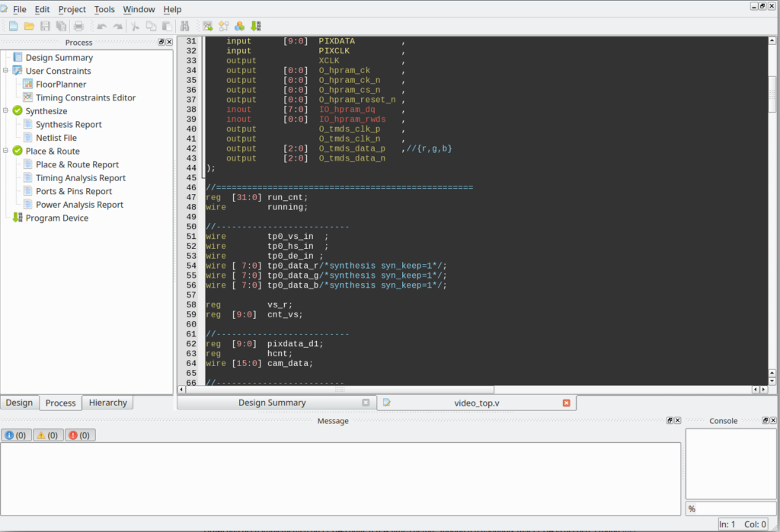Click the Undo arrow icon

(x=102, y=27)
